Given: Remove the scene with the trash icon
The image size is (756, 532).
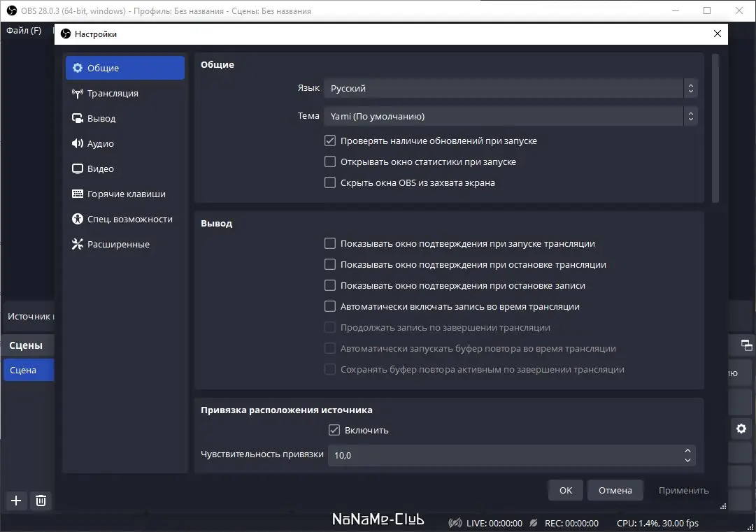Looking at the screenshot, I should pyautogui.click(x=41, y=501).
